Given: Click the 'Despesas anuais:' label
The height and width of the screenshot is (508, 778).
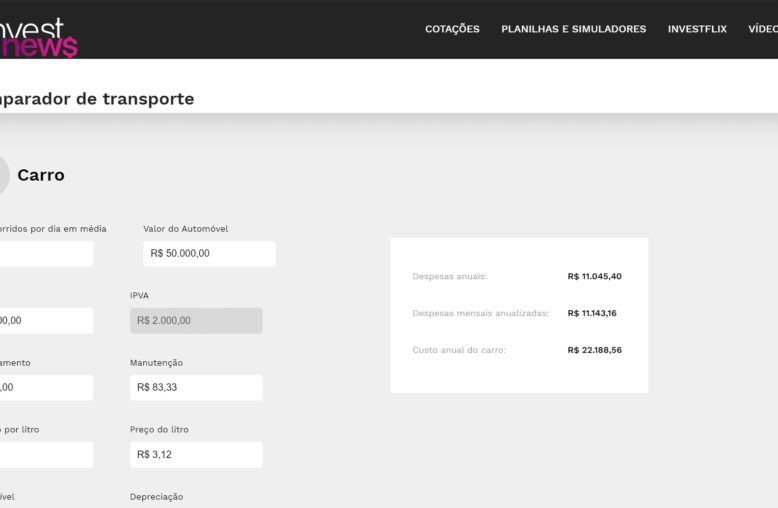Looking at the screenshot, I should [x=450, y=276].
